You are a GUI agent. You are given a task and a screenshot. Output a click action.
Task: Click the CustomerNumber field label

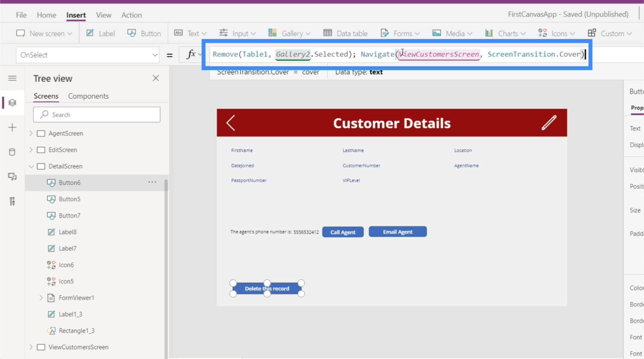click(361, 166)
